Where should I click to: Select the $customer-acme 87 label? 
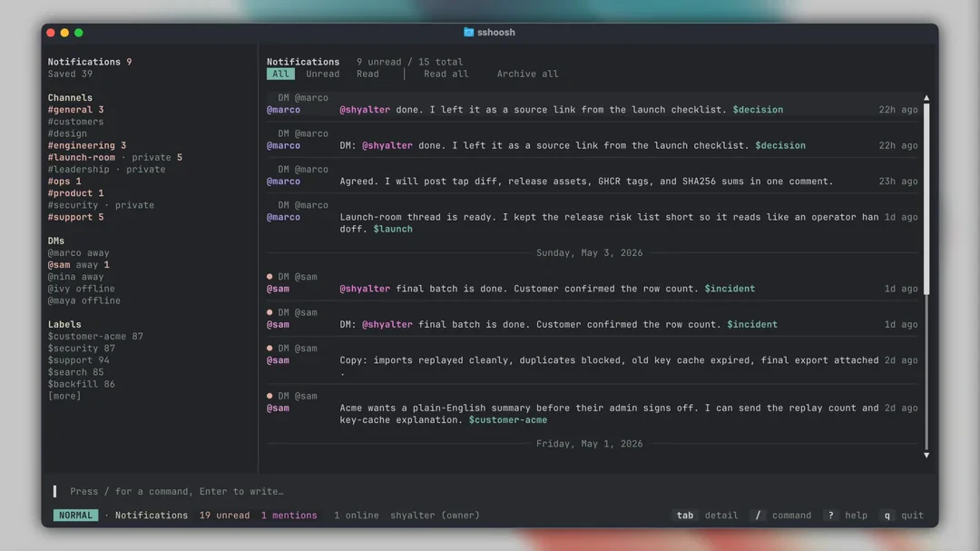coord(95,337)
